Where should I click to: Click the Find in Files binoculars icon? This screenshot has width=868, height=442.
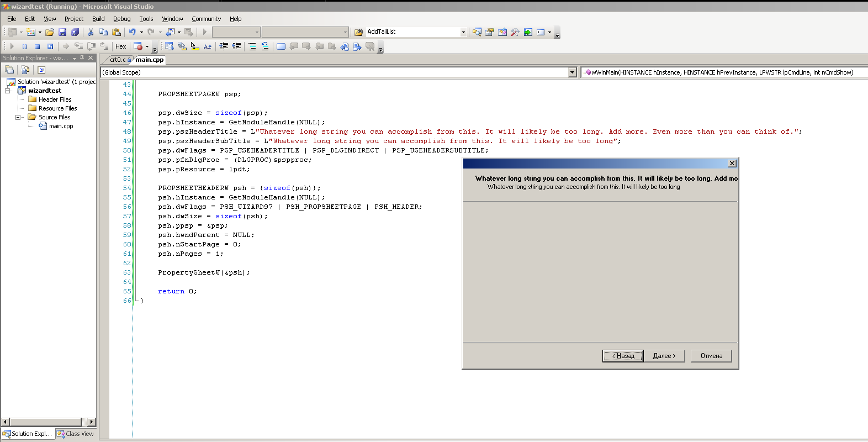(x=358, y=32)
